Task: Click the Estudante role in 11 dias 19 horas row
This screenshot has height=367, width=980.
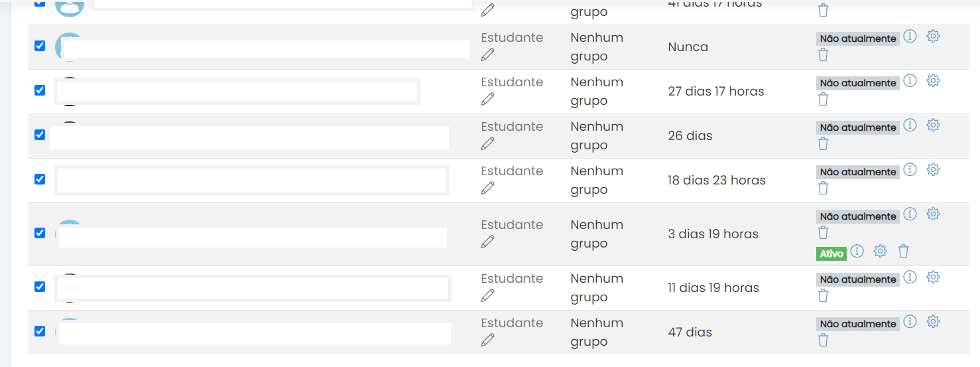Action: point(512,278)
